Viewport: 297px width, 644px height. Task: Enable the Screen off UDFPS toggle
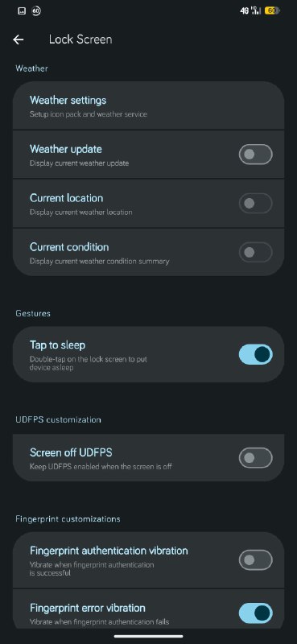[255, 457]
